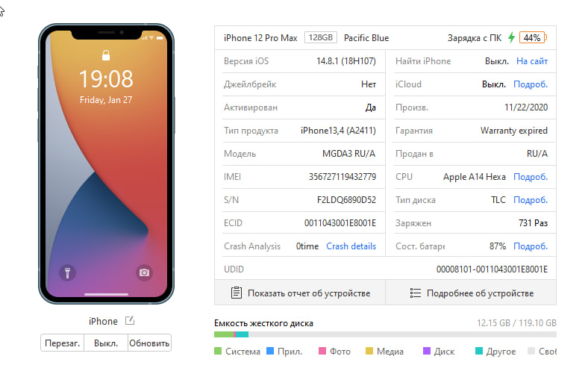This screenshot has width=588, height=365.
Task: Click the 'Обновить' refresh button
Action: coord(149,343)
